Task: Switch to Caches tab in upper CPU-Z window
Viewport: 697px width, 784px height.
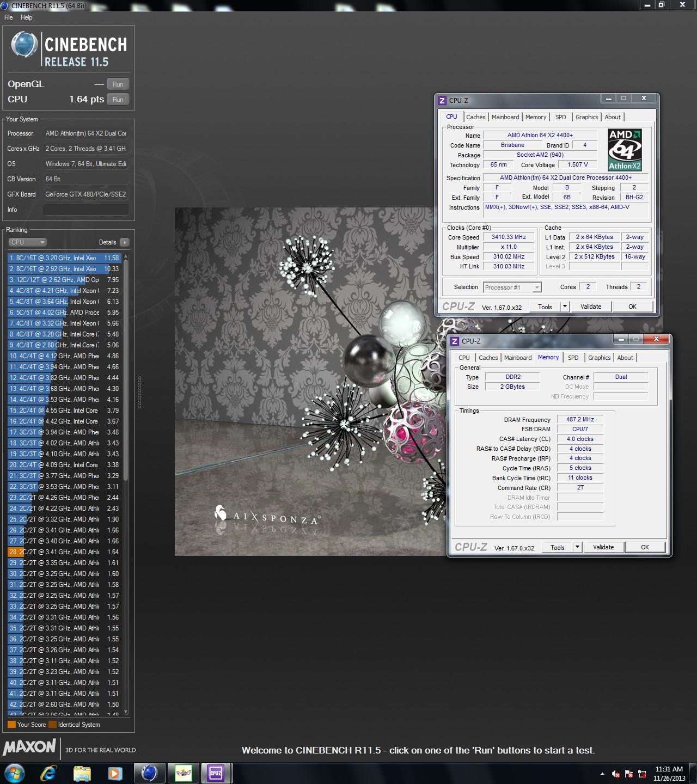Action: coord(475,117)
